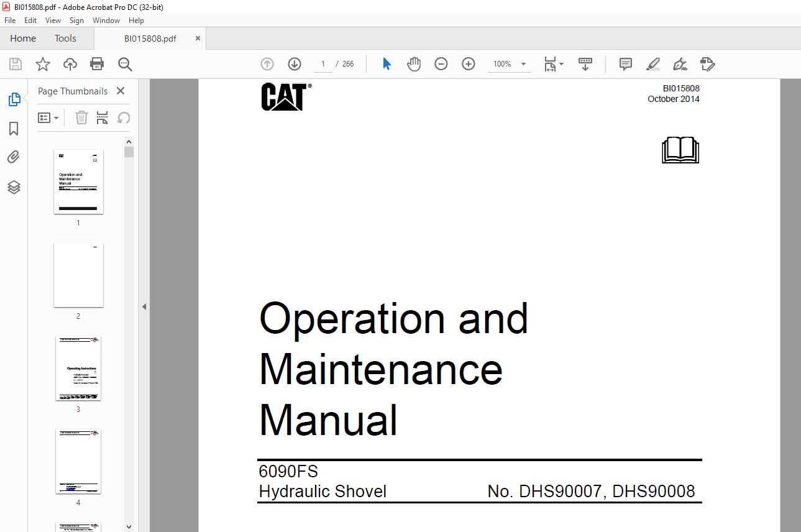This screenshot has height=532, width=801.
Task: Expand the fit page options arrow
Action: coord(562,64)
